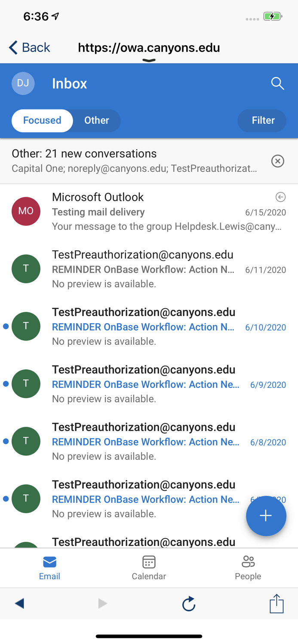Select the Email tab
The width and height of the screenshot is (298, 644).
(49, 568)
